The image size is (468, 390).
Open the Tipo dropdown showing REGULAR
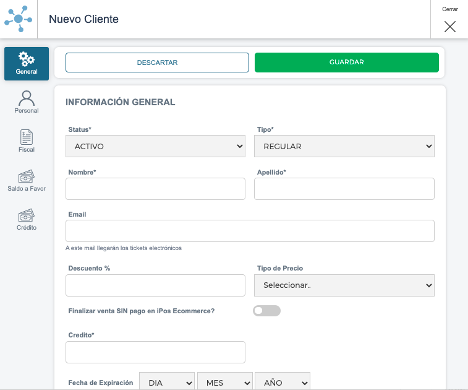(x=344, y=146)
